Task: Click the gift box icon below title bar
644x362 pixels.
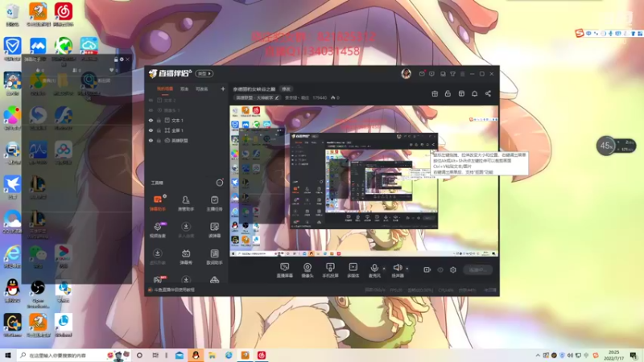Action: pyautogui.click(x=435, y=93)
